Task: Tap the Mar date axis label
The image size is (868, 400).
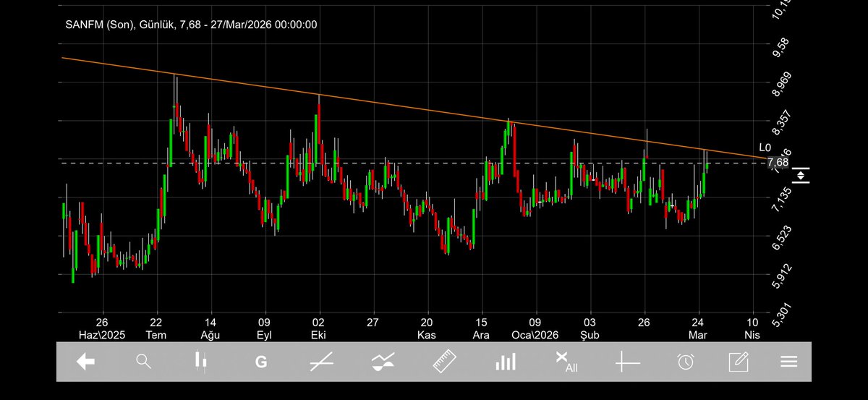Action: [699, 335]
